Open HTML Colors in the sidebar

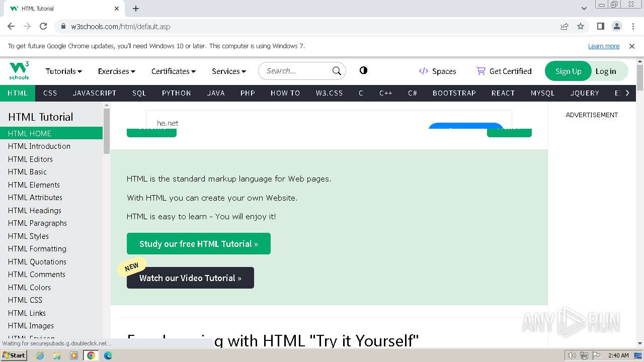pos(51,287)
